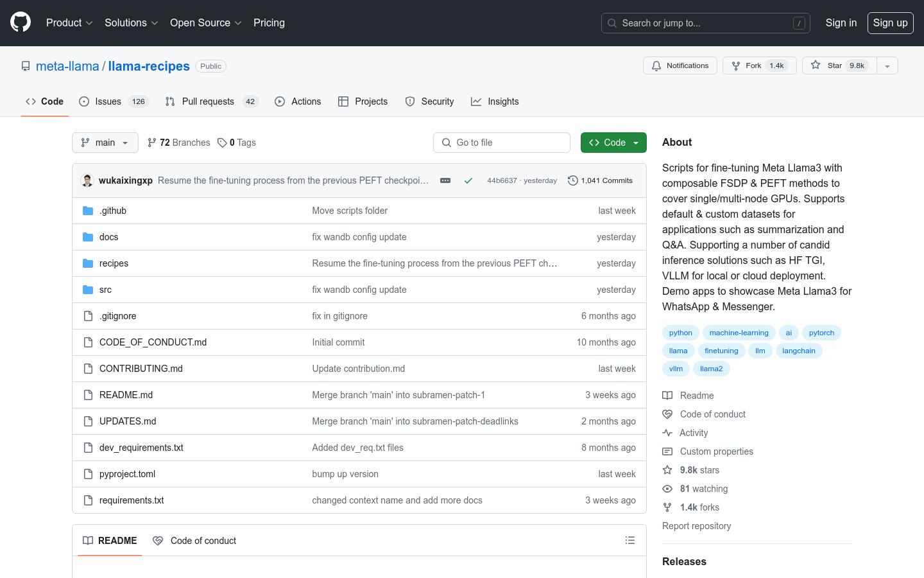
Task: Open the green Code dropdown button
Action: 613,143
